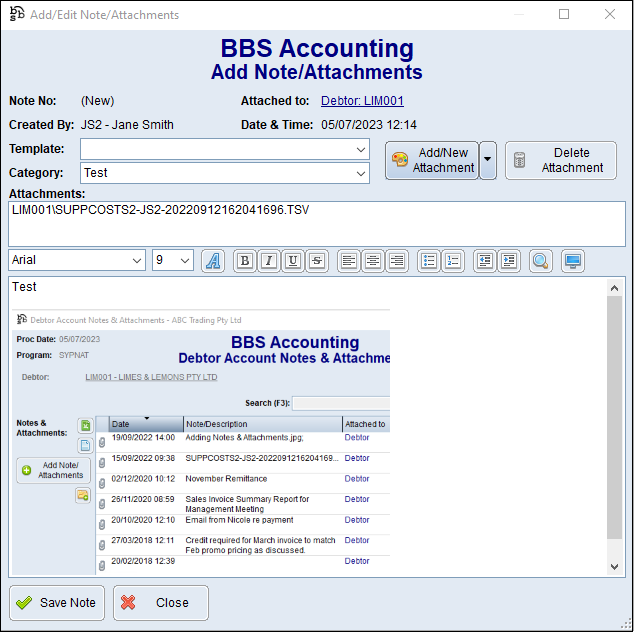Viewport: 634px width, 632px height.
Task: Open the Template dropdown
Action: click(x=361, y=149)
